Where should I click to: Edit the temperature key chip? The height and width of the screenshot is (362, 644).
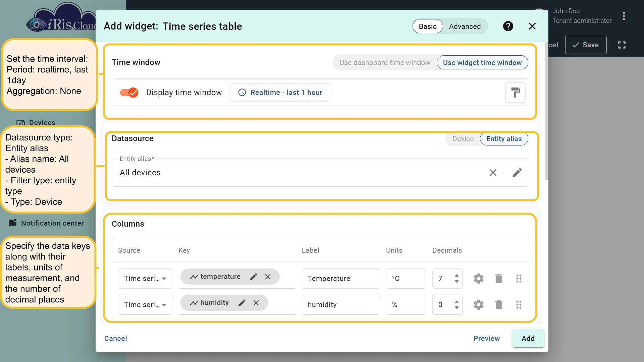(254, 277)
